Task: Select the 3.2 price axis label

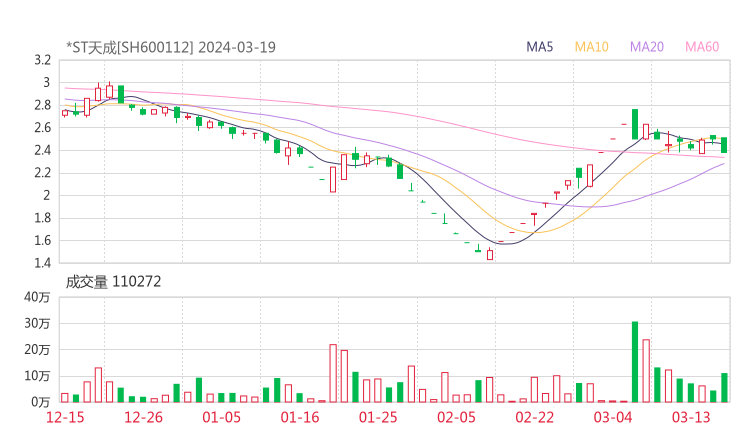Action: pos(42,60)
